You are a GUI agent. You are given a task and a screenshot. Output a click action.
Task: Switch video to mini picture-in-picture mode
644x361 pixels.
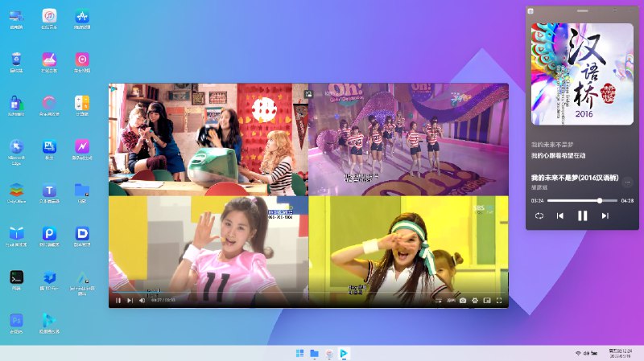pyautogui.click(x=487, y=301)
